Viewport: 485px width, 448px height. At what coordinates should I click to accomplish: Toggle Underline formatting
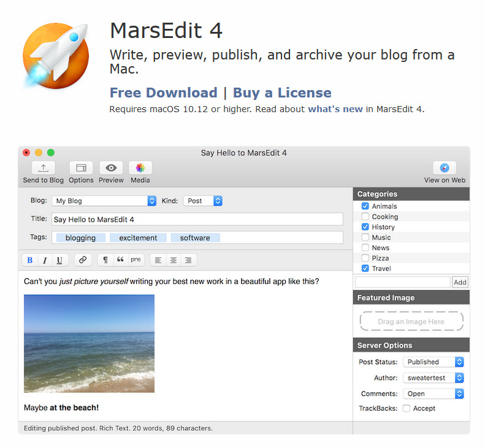[59, 260]
